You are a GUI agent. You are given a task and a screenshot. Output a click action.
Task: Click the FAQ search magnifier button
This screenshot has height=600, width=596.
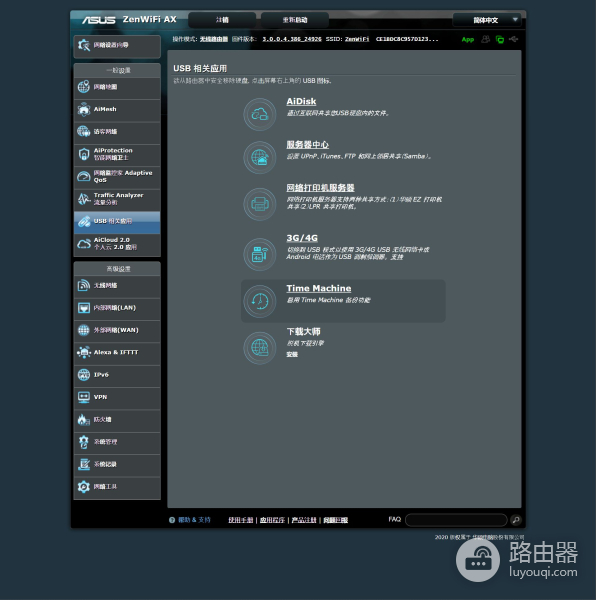click(x=516, y=520)
